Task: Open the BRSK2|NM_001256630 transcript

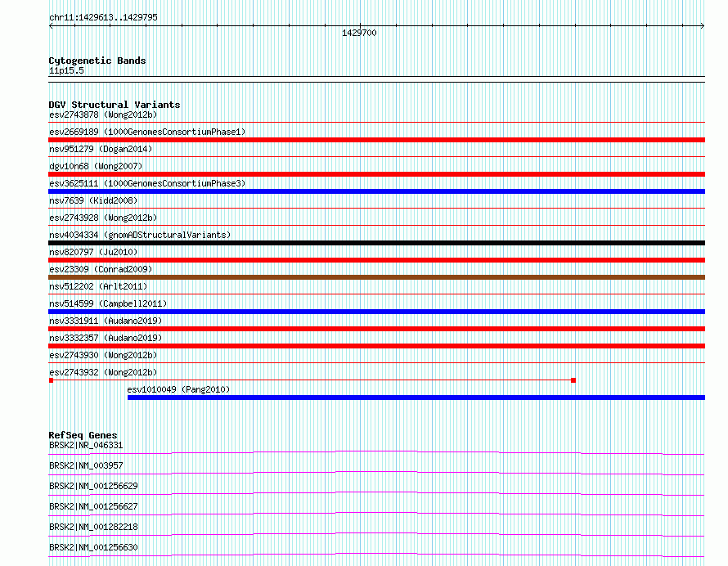Action: point(93,547)
